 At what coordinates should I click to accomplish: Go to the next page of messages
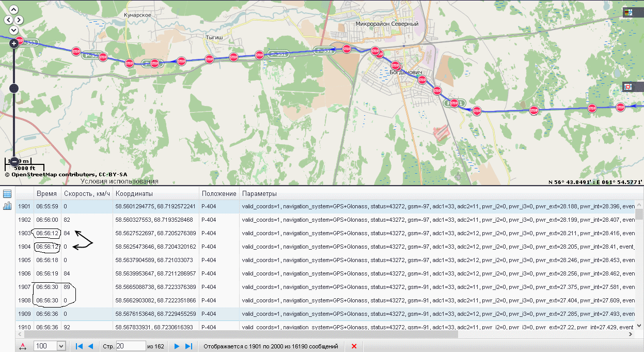pyautogui.click(x=177, y=346)
